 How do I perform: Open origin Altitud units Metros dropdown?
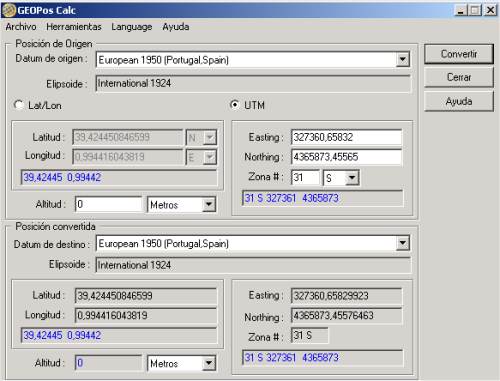[209, 204]
